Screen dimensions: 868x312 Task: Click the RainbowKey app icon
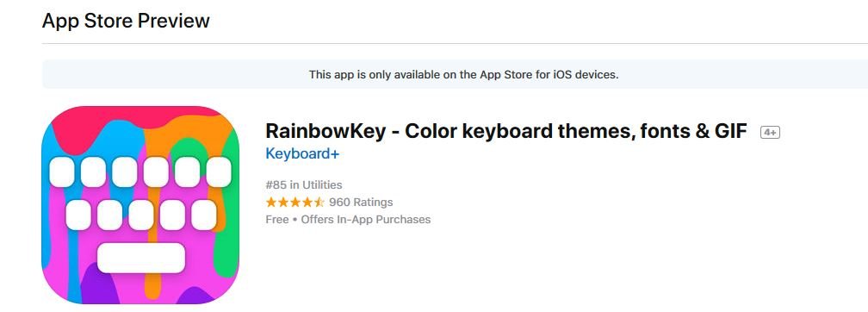pos(140,205)
